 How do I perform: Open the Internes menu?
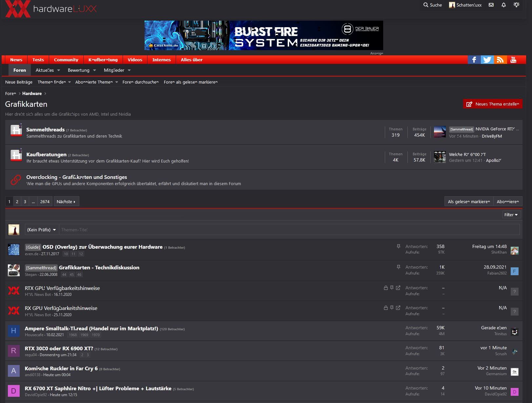162,60
